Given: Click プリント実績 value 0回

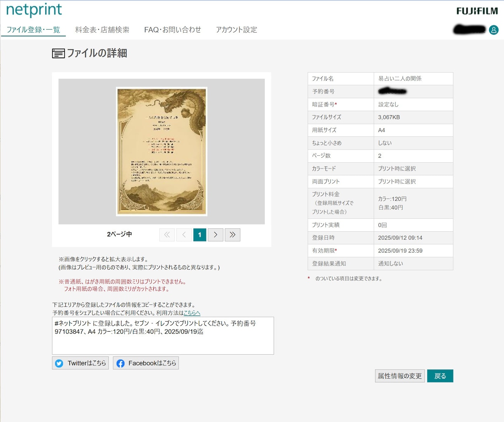Looking at the screenshot, I should pyautogui.click(x=383, y=225).
